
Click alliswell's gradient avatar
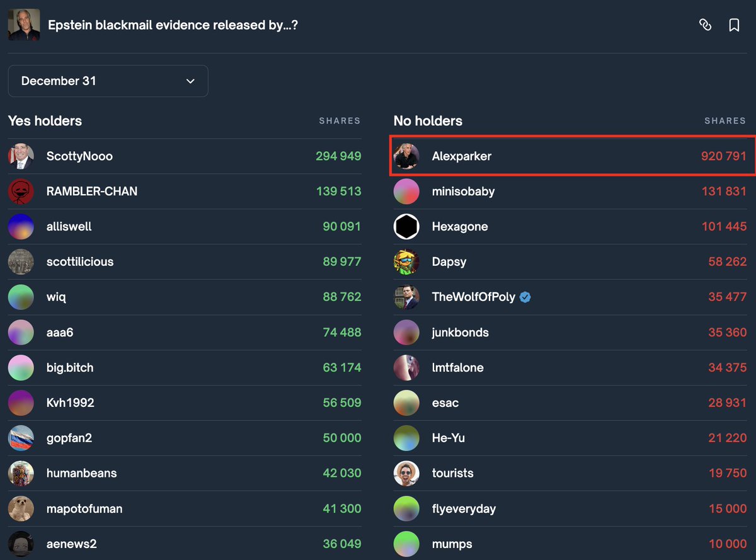point(21,227)
